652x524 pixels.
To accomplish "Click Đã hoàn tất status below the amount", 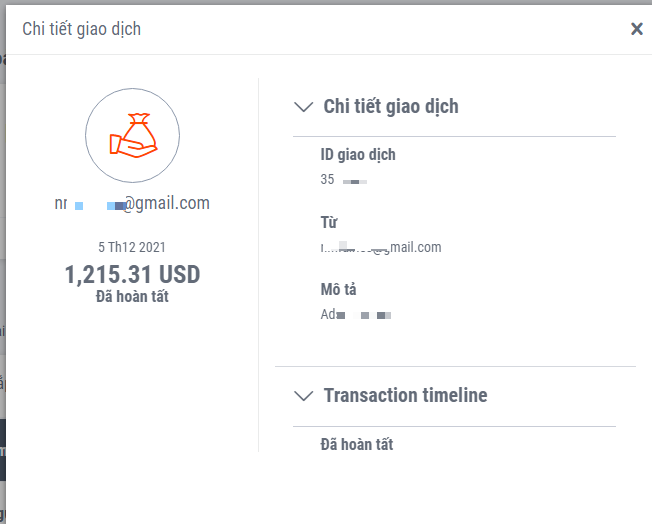I will pos(132,296).
